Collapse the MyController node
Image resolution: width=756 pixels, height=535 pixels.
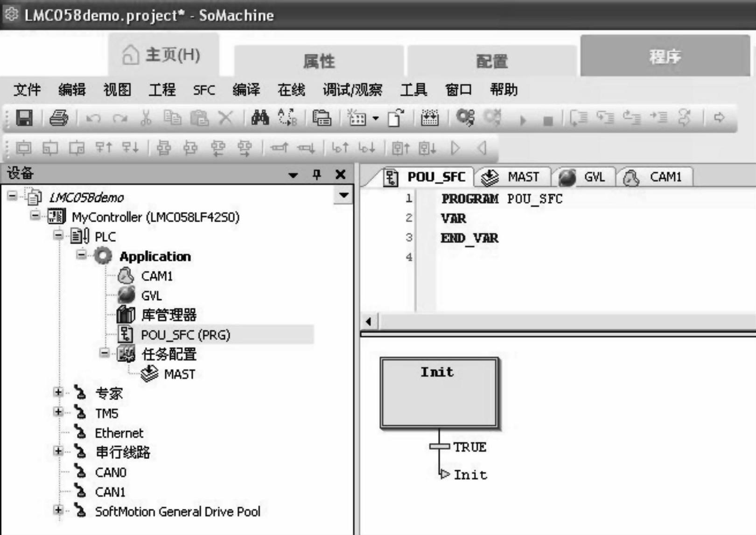click(x=35, y=215)
